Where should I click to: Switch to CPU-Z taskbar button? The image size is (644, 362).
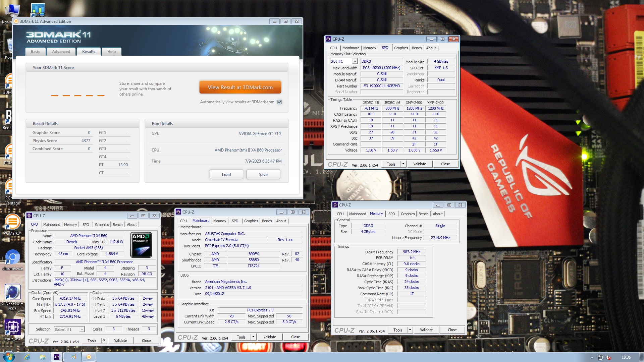tap(57, 357)
